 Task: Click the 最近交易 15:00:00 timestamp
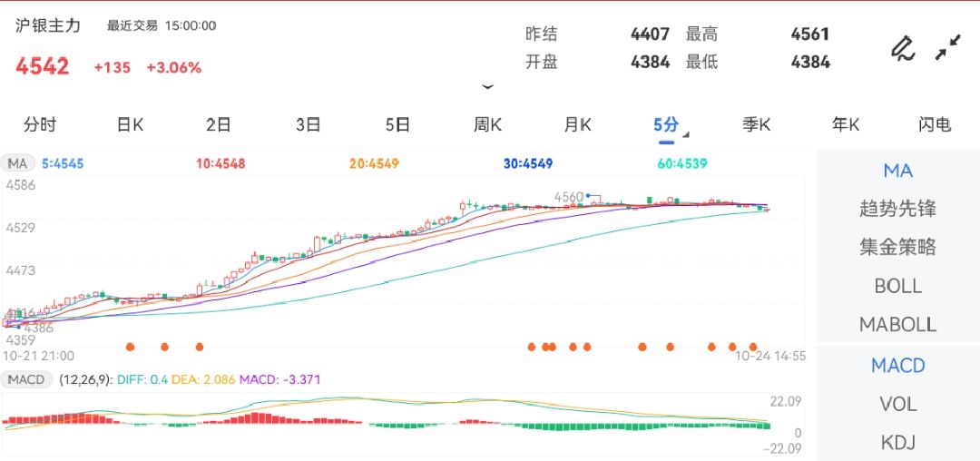tap(162, 25)
